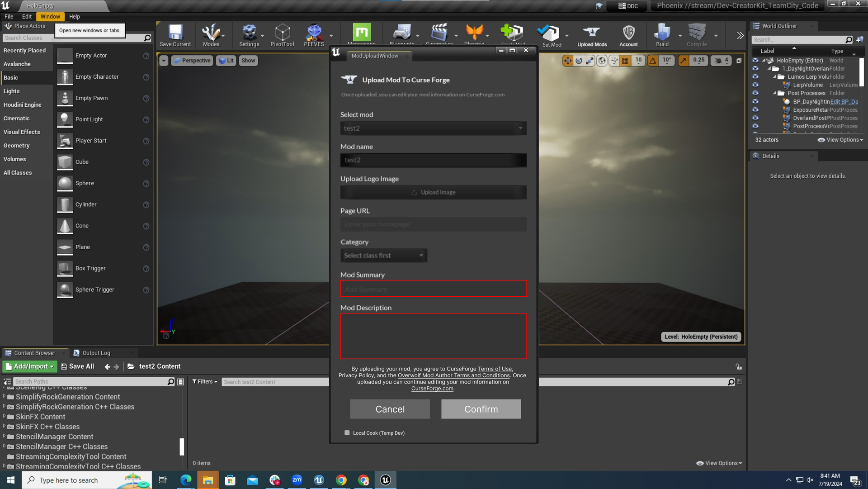Enable the Local Cook (Temp Dev) checkbox

347,433
